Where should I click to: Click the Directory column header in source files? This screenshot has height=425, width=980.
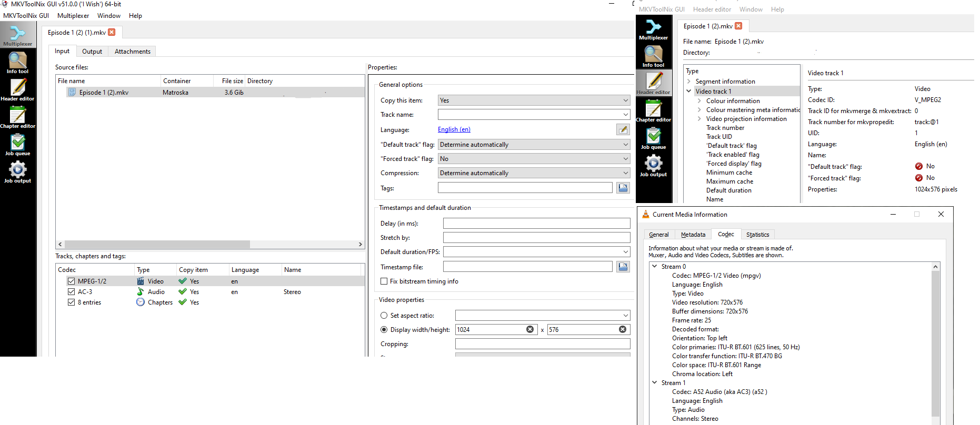pos(304,81)
